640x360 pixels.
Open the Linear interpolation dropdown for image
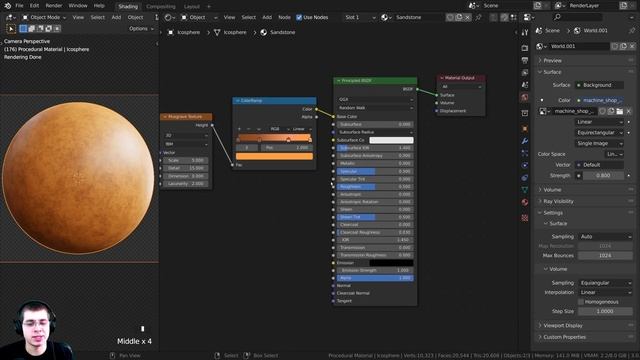[x=600, y=122]
